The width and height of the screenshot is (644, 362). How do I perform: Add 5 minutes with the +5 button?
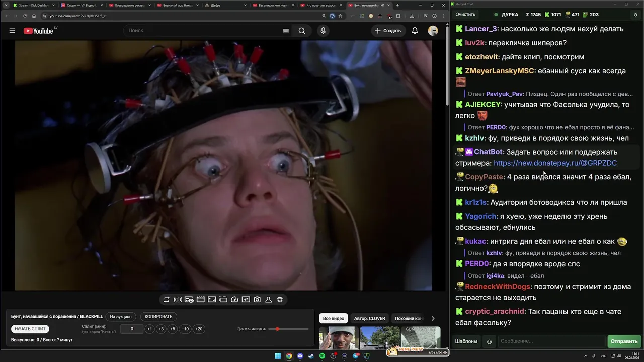click(173, 329)
